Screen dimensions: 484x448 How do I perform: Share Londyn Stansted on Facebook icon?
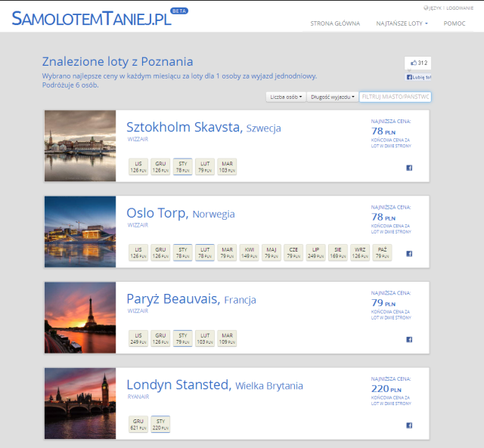point(409,425)
